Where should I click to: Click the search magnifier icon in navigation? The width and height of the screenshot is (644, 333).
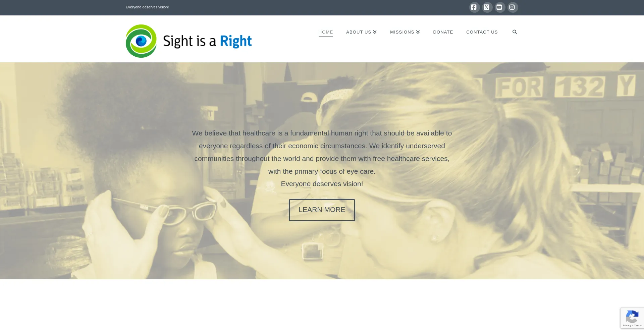click(515, 32)
